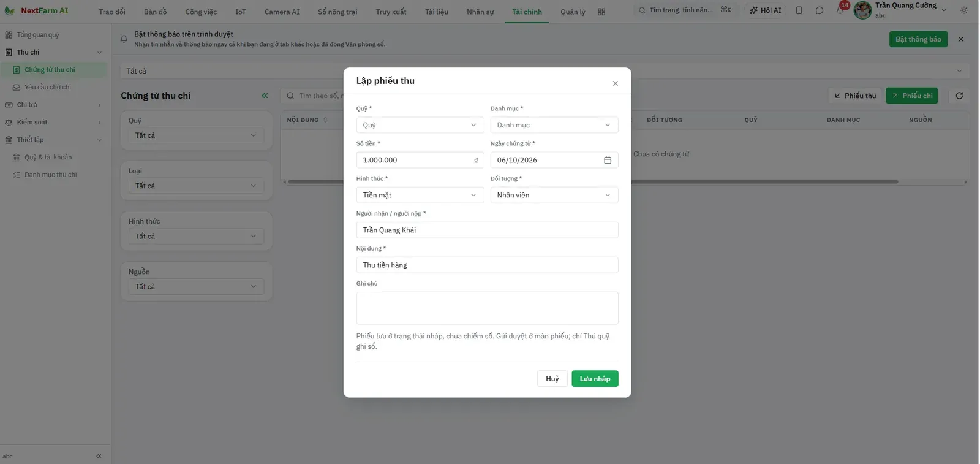Screen dimensions: 980x464
Task: Open the chat message icon in header
Action: [819, 10]
